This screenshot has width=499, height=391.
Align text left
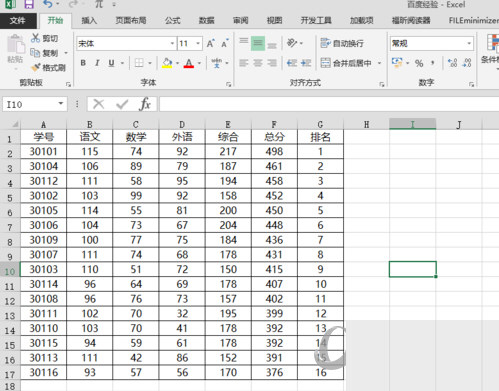(x=244, y=63)
